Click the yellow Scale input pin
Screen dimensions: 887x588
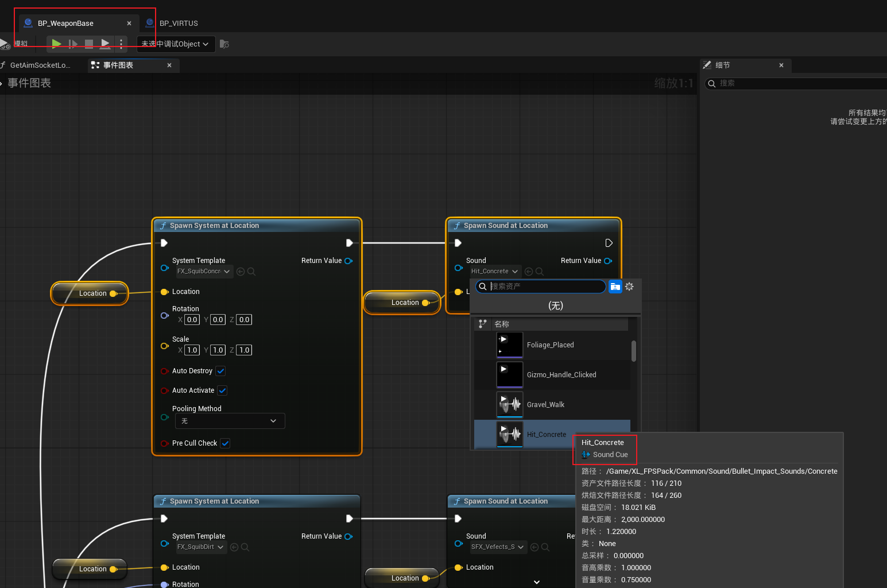[x=165, y=346]
